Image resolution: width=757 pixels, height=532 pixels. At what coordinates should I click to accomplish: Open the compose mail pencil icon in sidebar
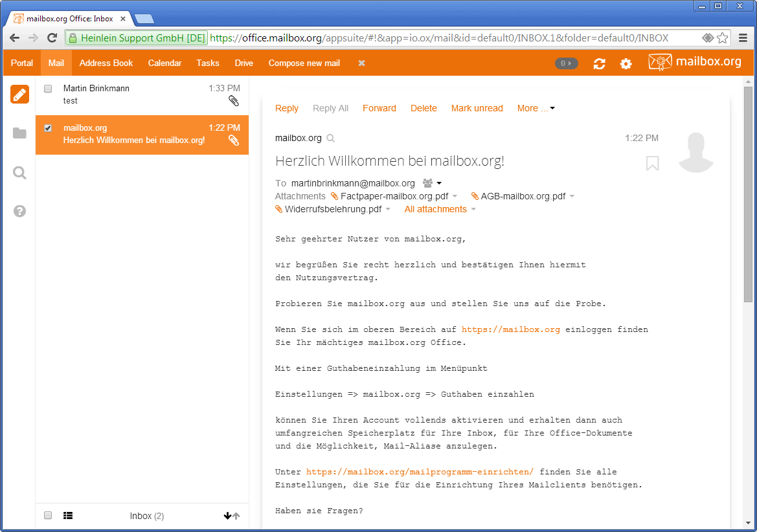pos(19,94)
